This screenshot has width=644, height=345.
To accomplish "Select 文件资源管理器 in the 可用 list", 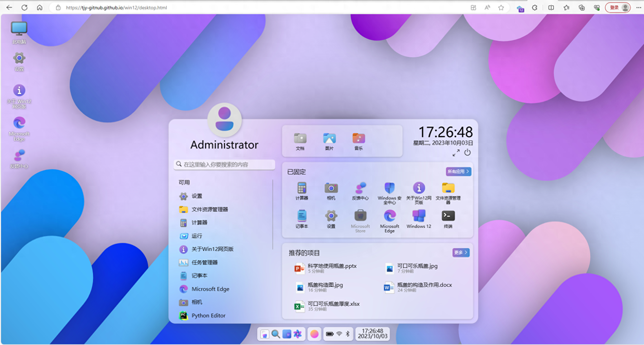I will 224,210.
